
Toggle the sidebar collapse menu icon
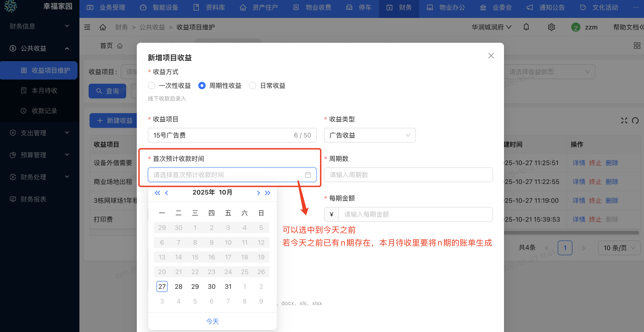87,27
